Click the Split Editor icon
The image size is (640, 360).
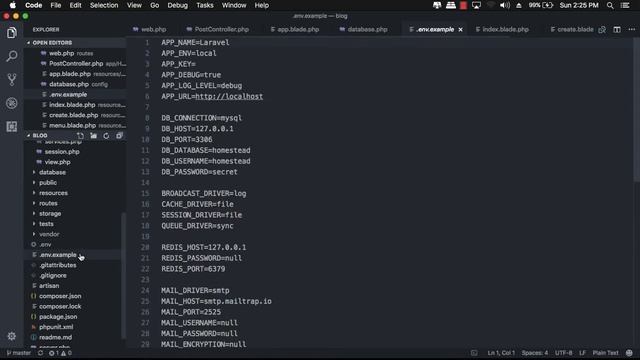[617, 29]
